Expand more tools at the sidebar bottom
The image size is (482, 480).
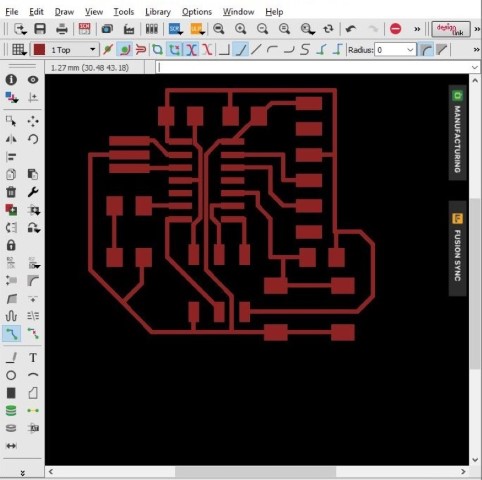point(22,473)
